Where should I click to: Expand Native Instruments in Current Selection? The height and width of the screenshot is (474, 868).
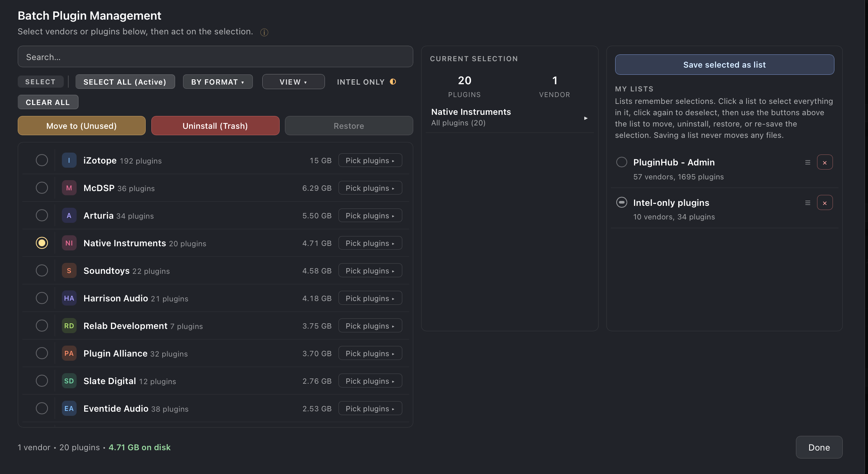coord(586,118)
